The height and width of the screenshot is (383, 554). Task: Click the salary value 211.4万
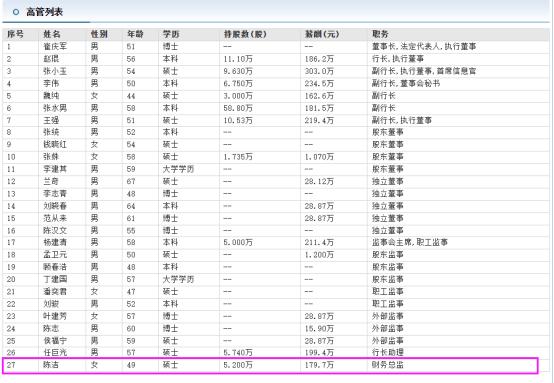coord(319,243)
